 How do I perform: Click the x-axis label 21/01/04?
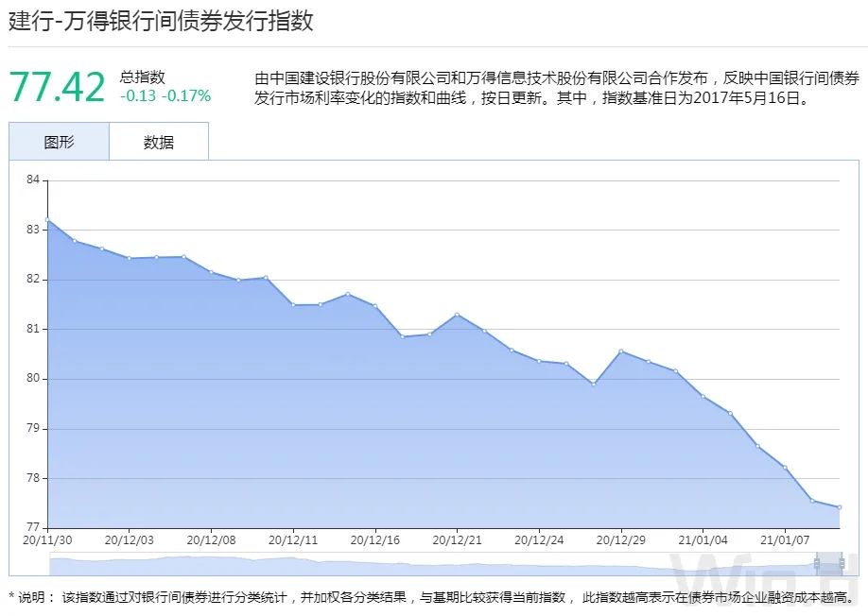(x=703, y=540)
